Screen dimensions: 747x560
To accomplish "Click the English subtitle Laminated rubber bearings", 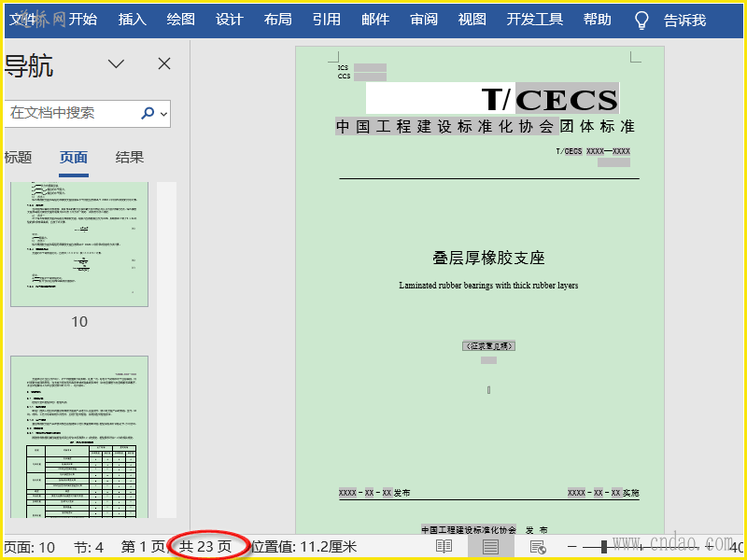I will (488, 286).
